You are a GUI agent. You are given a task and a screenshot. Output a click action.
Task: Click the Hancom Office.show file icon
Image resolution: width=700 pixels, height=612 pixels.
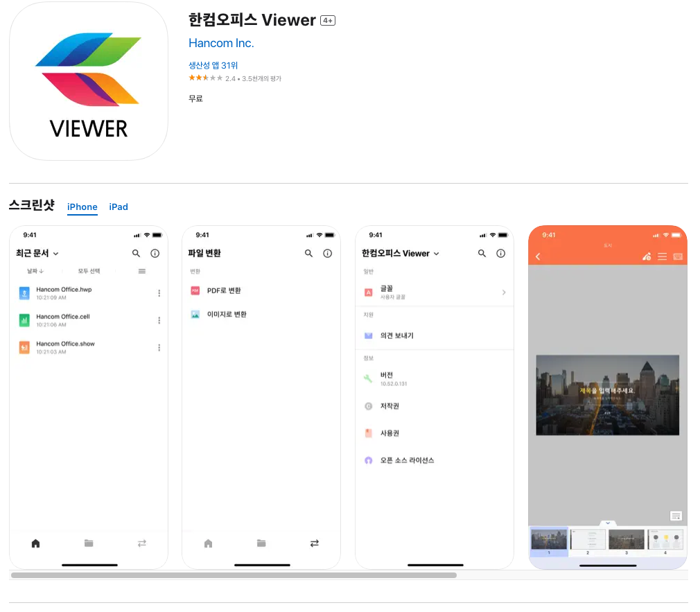24,347
